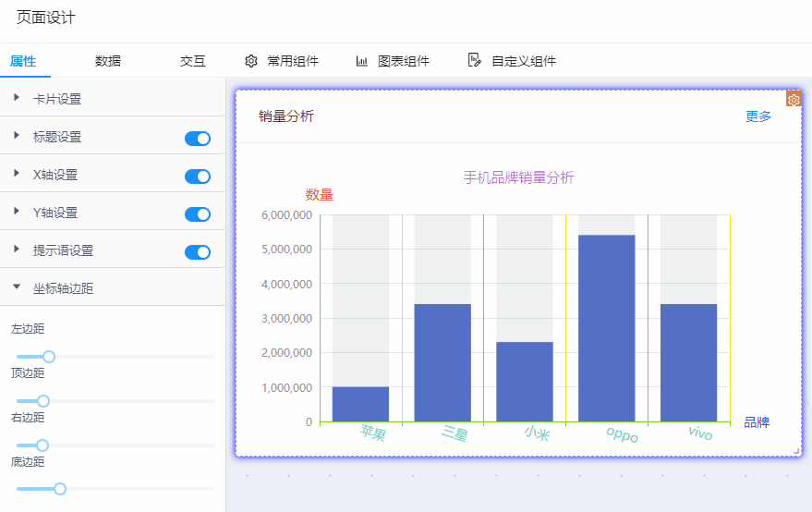Select the 常用组件 tab
The height and width of the screenshot is (512, 812).
(x=293, y=61)
